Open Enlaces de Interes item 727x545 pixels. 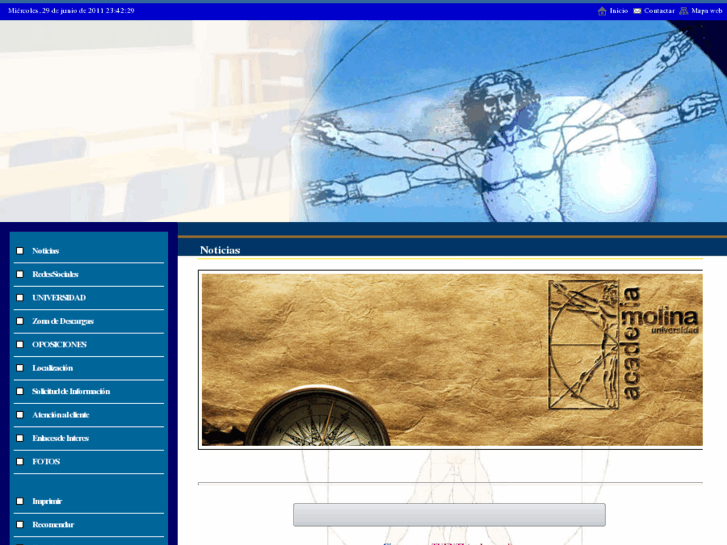[60, 438]
